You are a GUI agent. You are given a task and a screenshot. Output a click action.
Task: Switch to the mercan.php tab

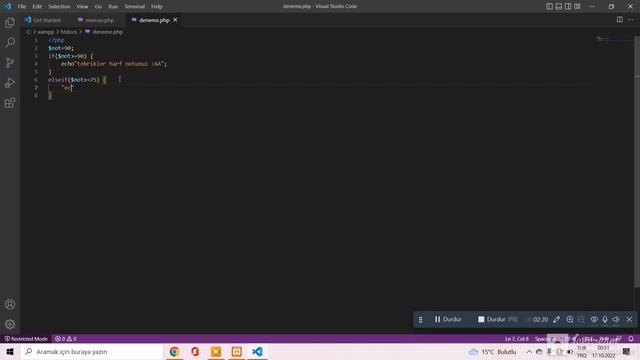pyautogui.click(x=96, y=20)
